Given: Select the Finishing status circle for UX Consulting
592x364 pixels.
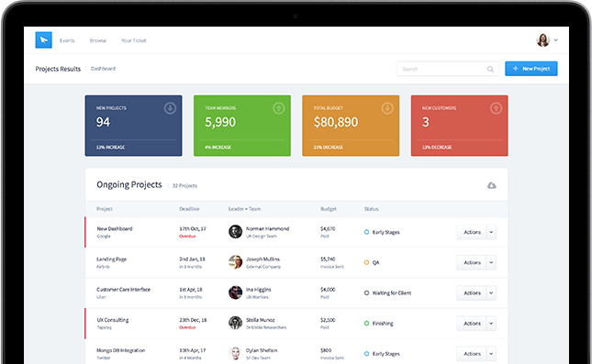Looking at the screenshot, I should (x=366, y=324).
